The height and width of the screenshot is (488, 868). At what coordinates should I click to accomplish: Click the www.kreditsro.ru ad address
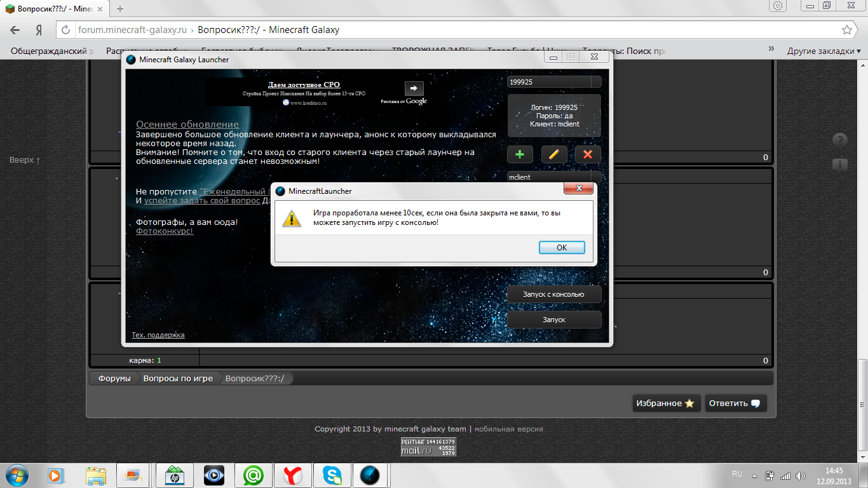(x=308, y=103)
